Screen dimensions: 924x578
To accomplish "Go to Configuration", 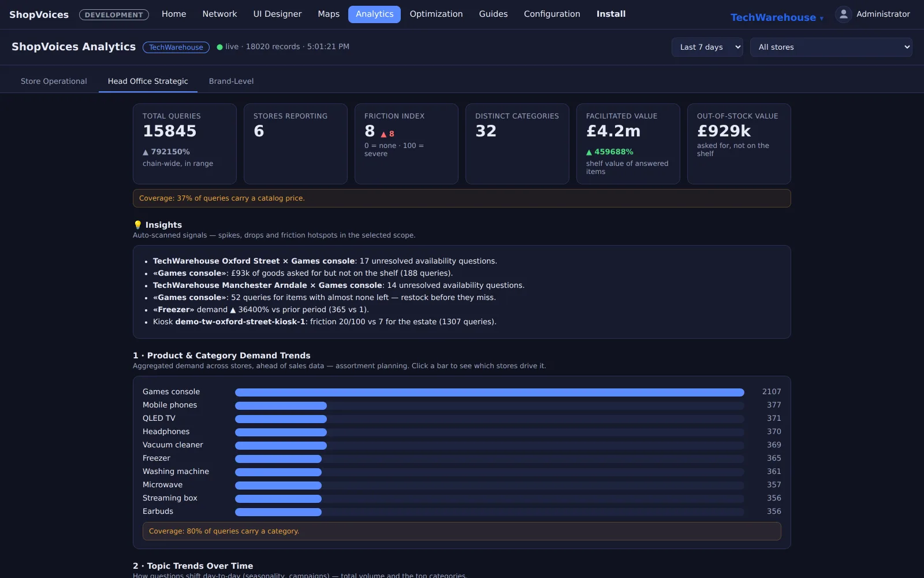I will click(552, 14).
